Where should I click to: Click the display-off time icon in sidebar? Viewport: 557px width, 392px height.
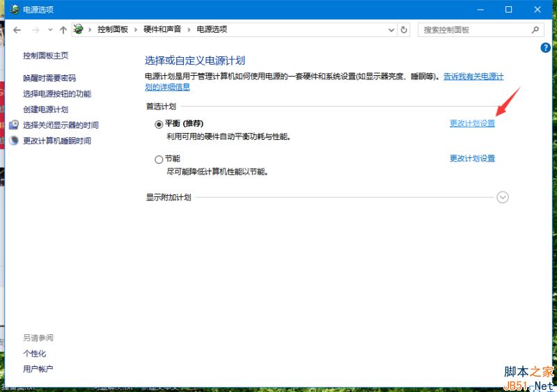(x=13, y=125)
